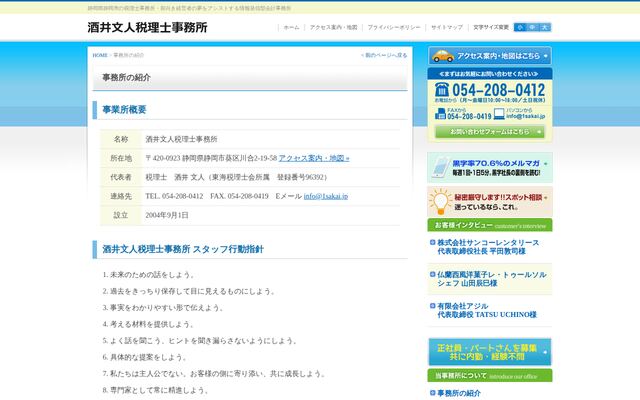
Task: Click the 酒井文人税理士事務所 site logo
Action: tap(147, 27)
